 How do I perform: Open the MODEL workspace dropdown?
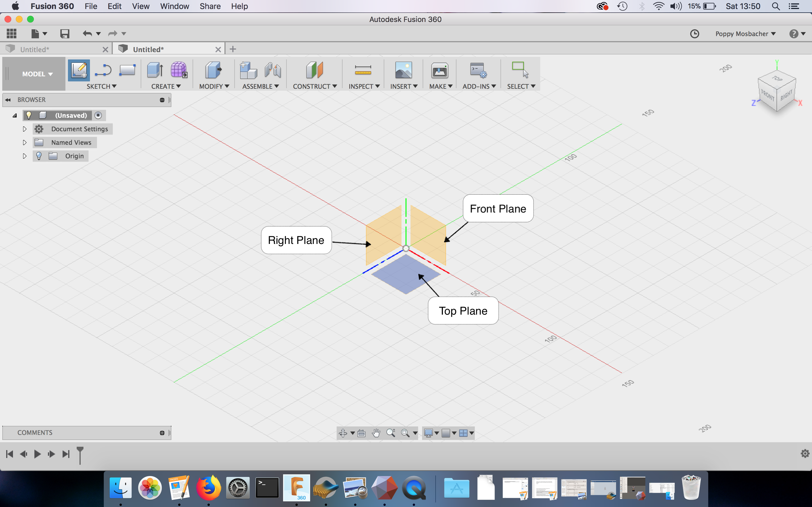point(37,74)
